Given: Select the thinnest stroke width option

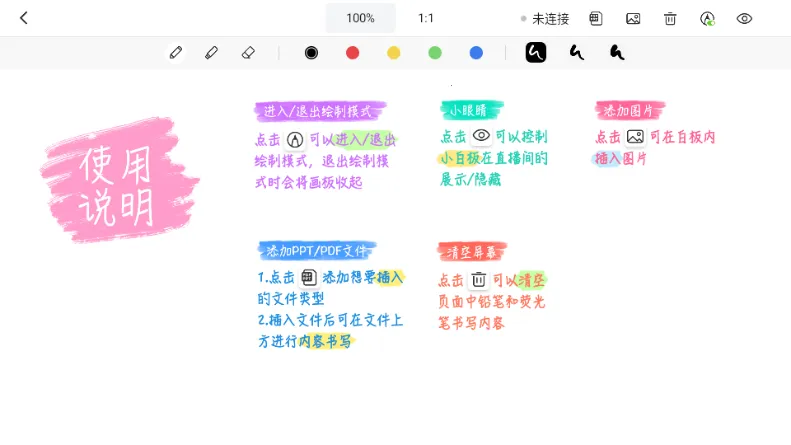Looking at the screenshot, I should (618, 52).
